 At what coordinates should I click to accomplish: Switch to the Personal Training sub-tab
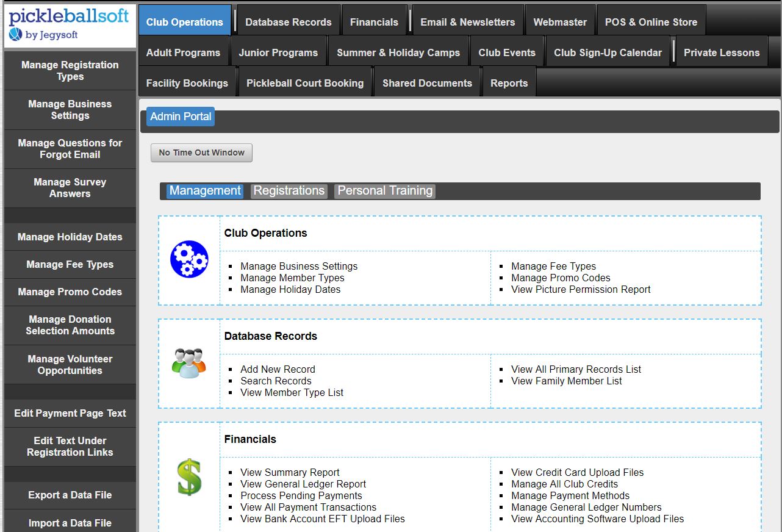pos(385,191)
